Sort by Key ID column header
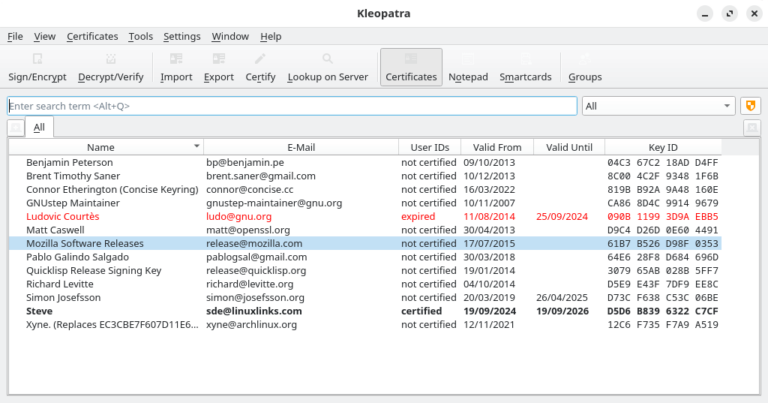The width and height of the screenshot is (768, 403). coord(663,147)
